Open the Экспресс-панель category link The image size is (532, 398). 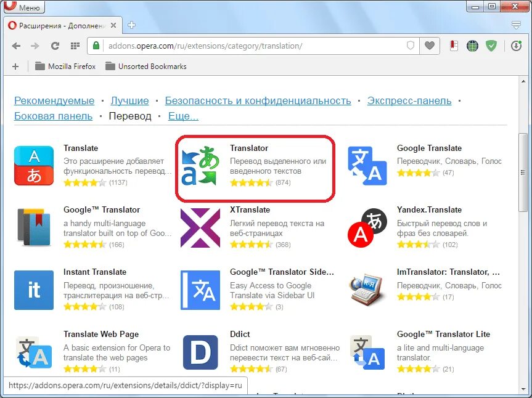point(409,100)
